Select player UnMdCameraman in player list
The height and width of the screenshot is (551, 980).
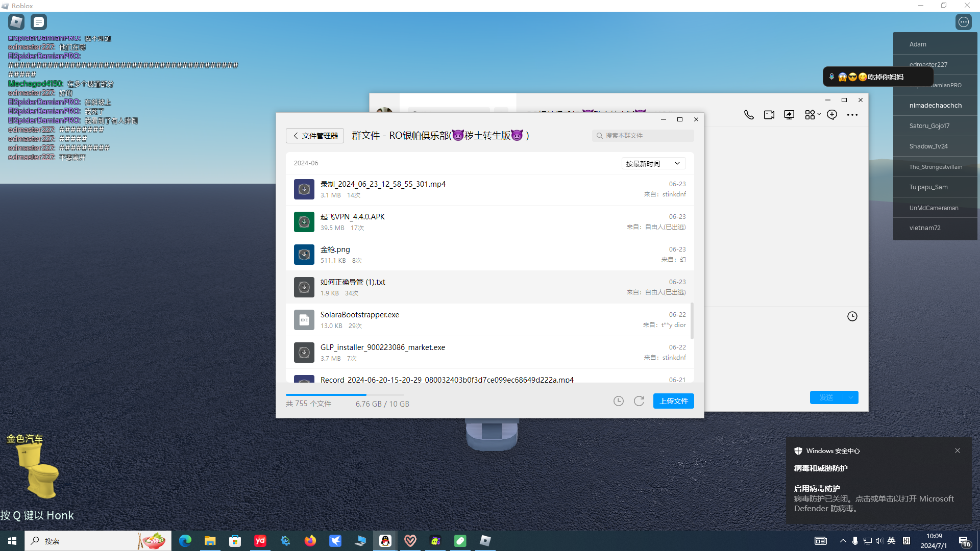[935, 208]
